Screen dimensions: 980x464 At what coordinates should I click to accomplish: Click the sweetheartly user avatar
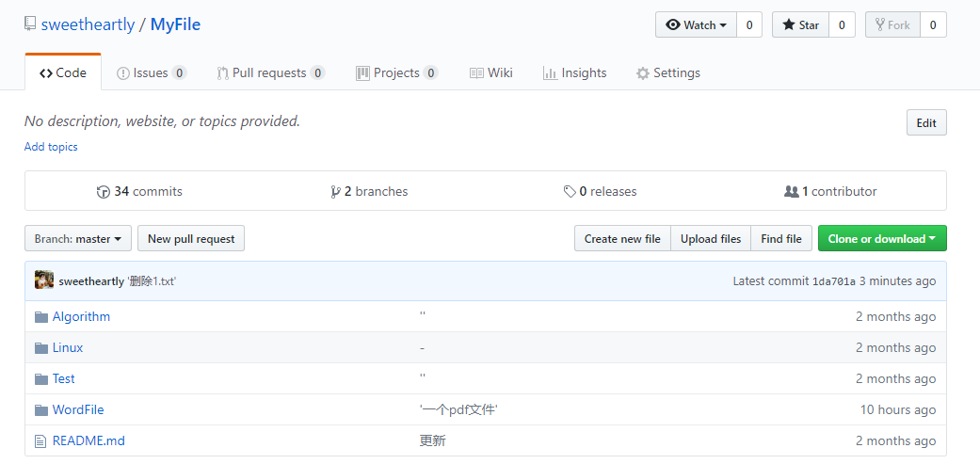click(x=44, y=280)
